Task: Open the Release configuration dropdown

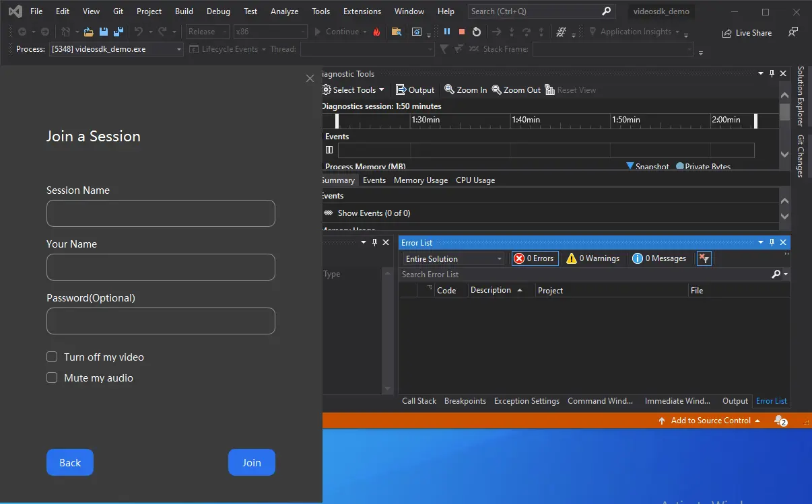Action: coord(207,31)
